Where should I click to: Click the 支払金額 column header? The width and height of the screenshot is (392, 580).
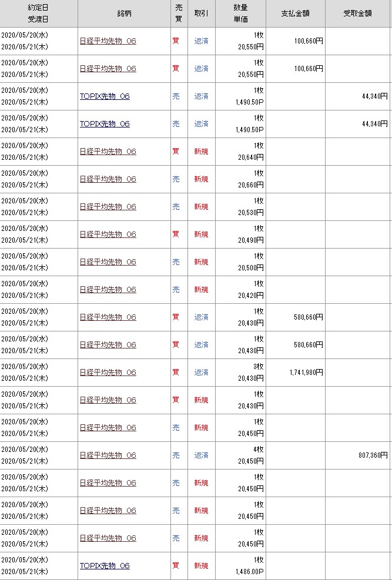point(295,13)
